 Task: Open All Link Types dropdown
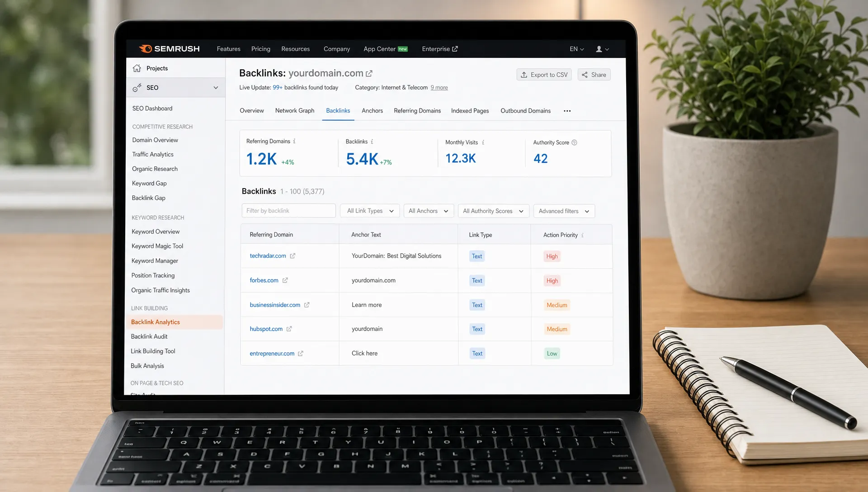click(370, 211)
